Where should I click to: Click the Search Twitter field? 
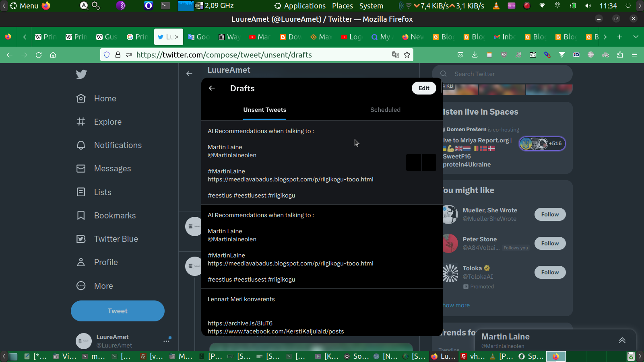click(x=502, y=74)
